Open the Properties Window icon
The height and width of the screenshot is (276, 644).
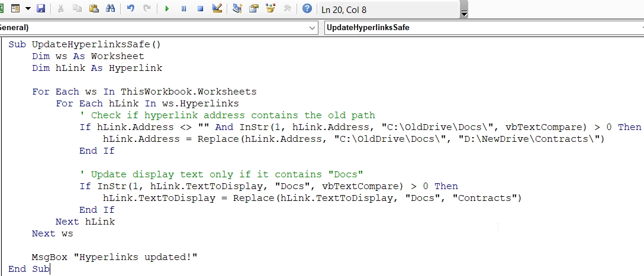tap(254, 9)
